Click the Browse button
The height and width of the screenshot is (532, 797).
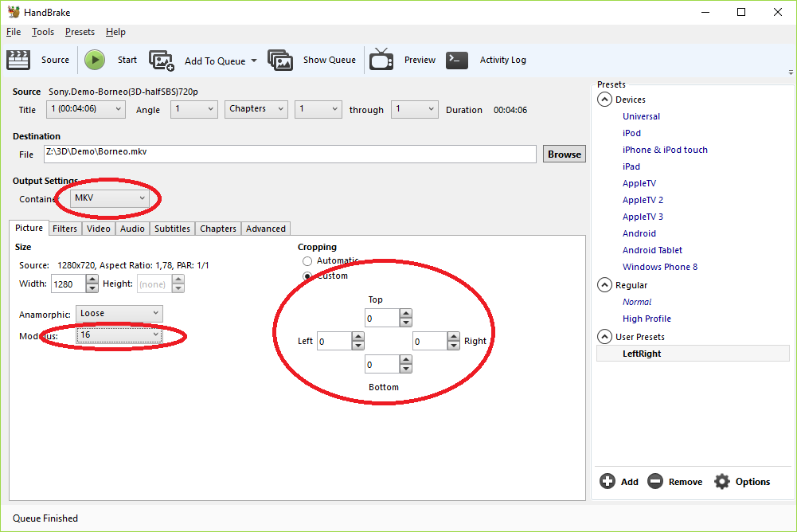[x=564, y=155]
